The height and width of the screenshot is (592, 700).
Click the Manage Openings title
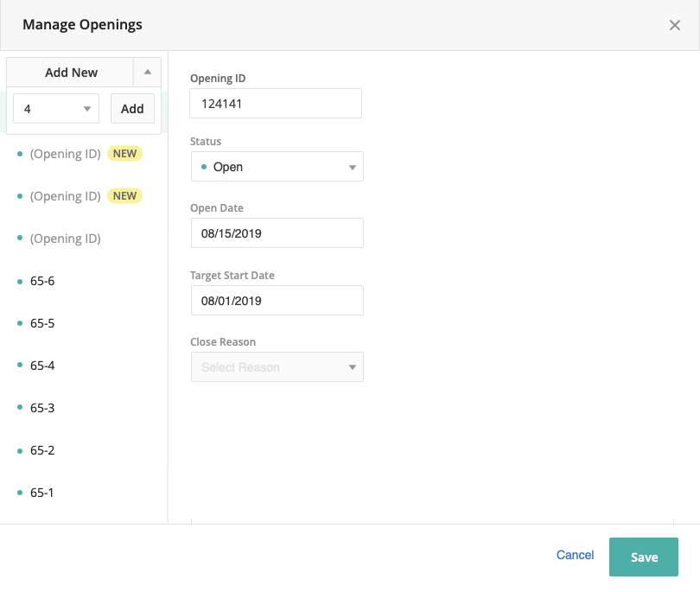coord(83,24)
